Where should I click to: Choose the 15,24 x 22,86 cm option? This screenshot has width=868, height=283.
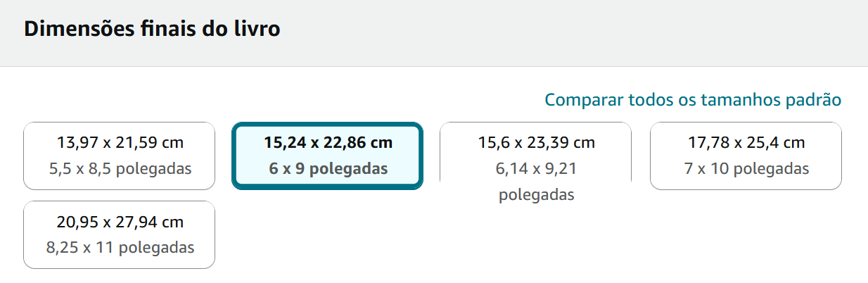tap(327, 156)
